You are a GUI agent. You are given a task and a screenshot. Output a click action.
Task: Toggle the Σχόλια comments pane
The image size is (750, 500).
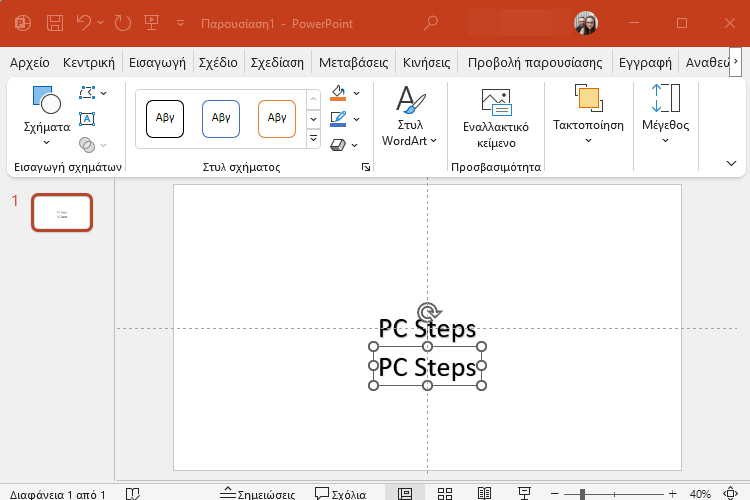[x=341, y=494]
